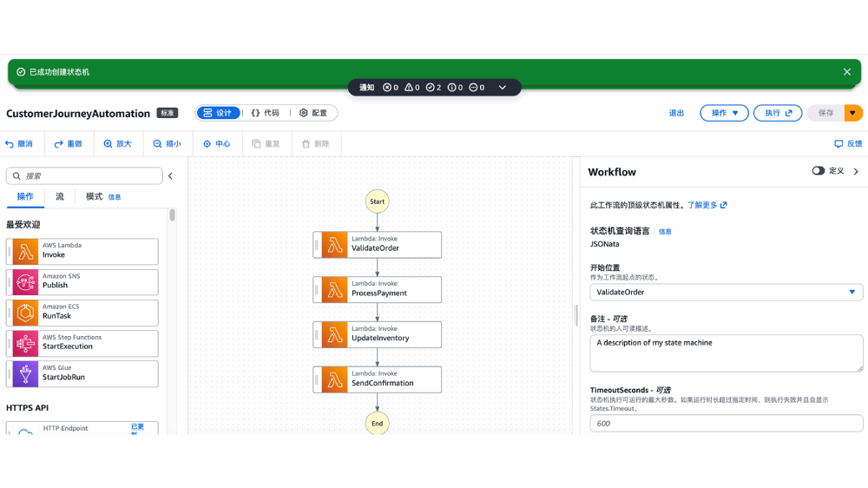Click the 放大 zoom in toolbar icon
Viewport: 868px width, 488px height.
pyautogui.click(x=117, y=144)
